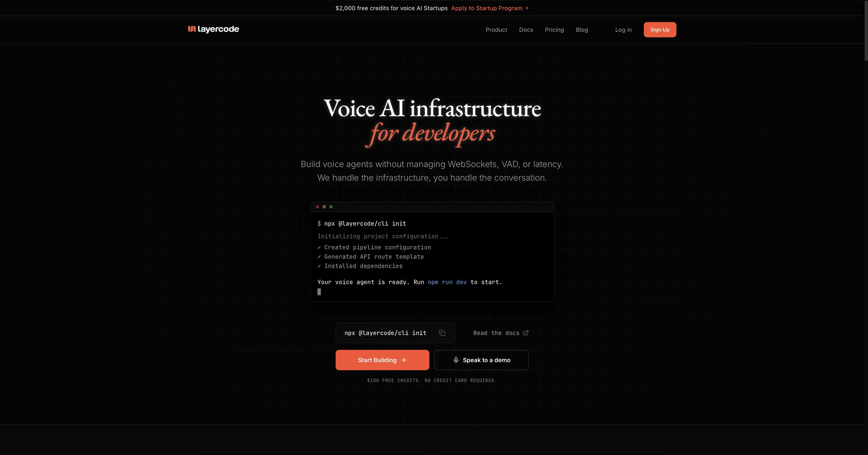Click the layercode logo icon
868x455 pixels.
tap(192, 29)
